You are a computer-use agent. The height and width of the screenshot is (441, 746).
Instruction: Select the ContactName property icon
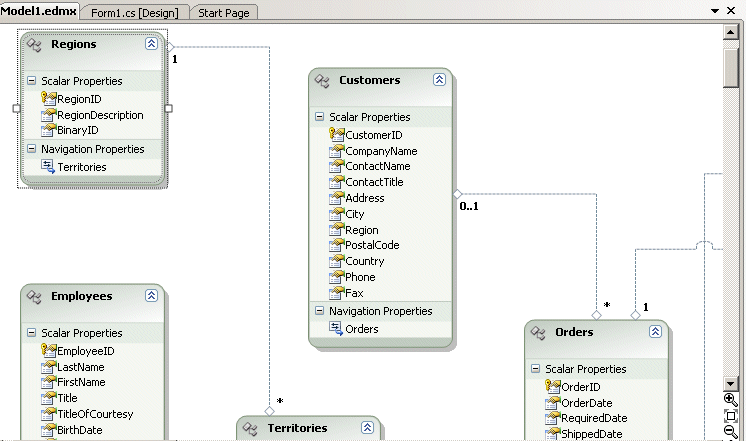(336, 166)
